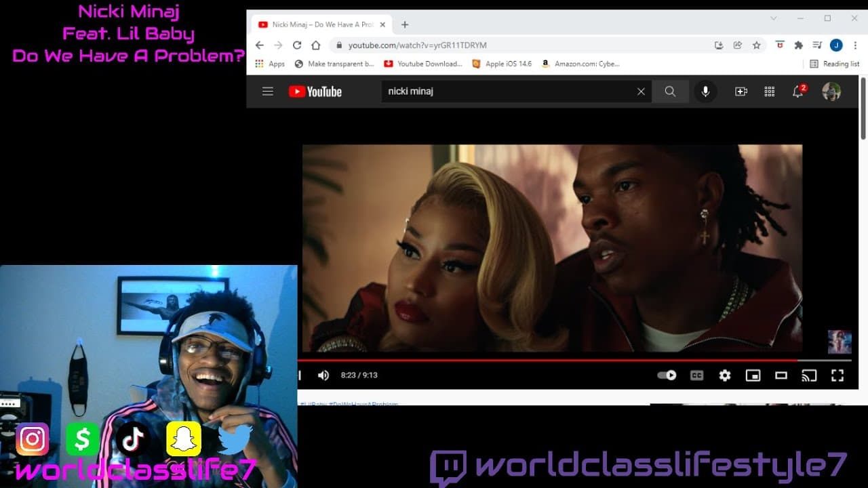Image resolution: width=868 pixels, height=488 pixels.
Task: Click the video frame to pause
Action: click(552, 248)
